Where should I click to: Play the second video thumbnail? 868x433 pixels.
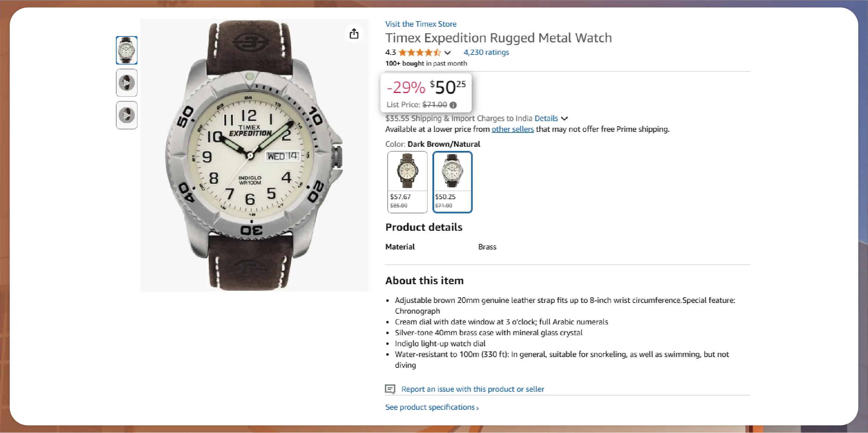tap(127, 83)
